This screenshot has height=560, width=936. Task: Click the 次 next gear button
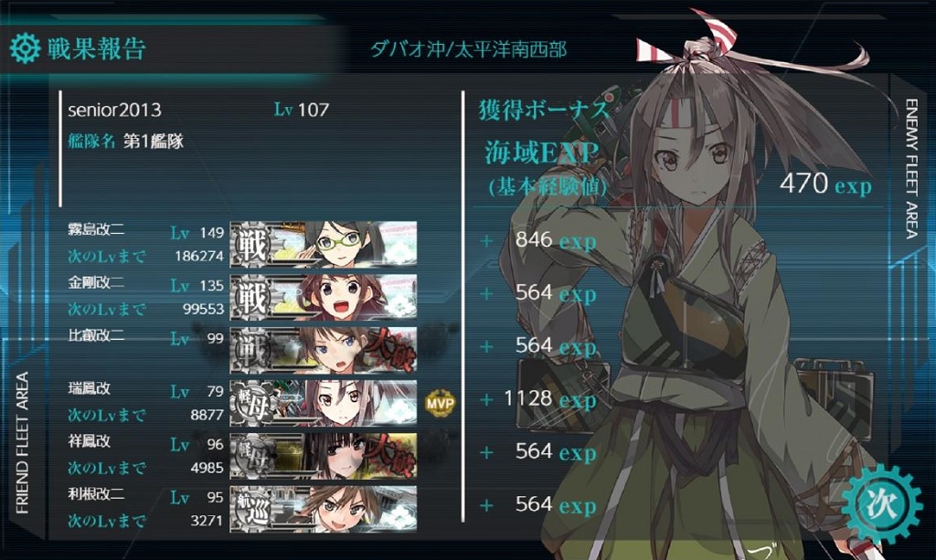882,504
